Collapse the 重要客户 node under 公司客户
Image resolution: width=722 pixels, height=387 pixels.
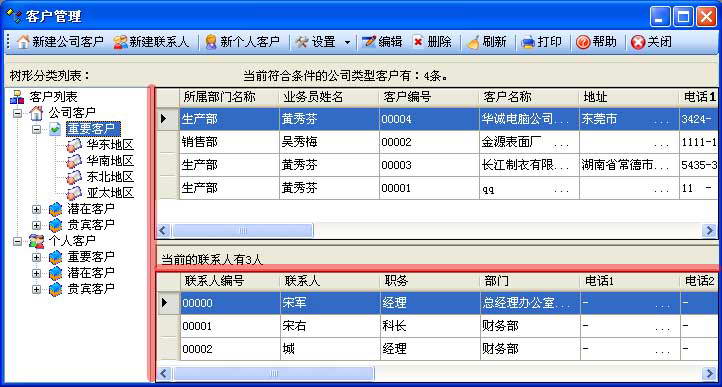point(36,129)
